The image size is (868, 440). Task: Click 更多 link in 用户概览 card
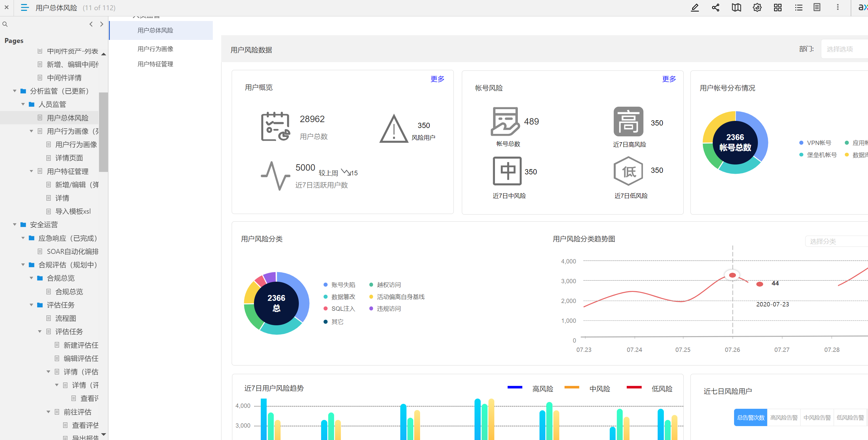pos(437,79)
